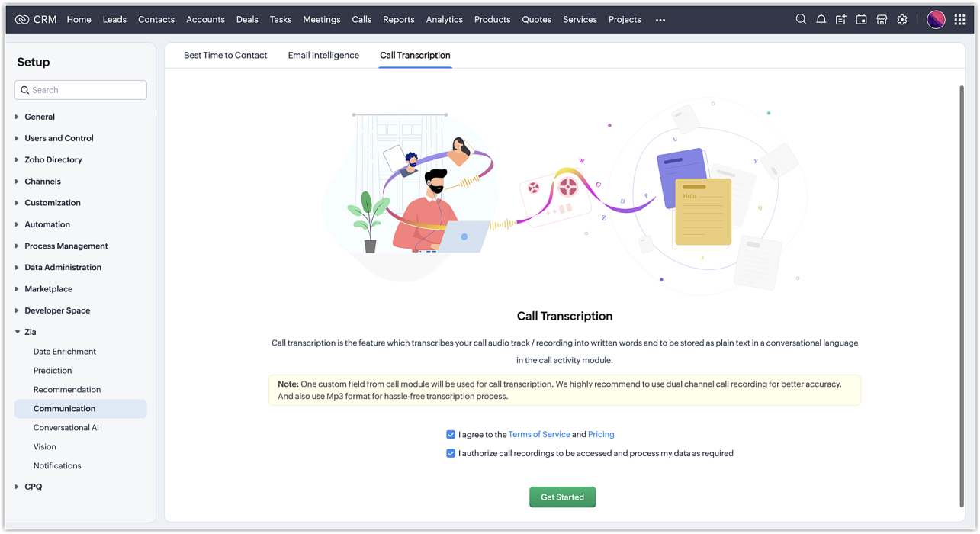Viewport: 980px width, 534px height.
Task: Open notifications bell icon
Action: click(x=821, y=20)
